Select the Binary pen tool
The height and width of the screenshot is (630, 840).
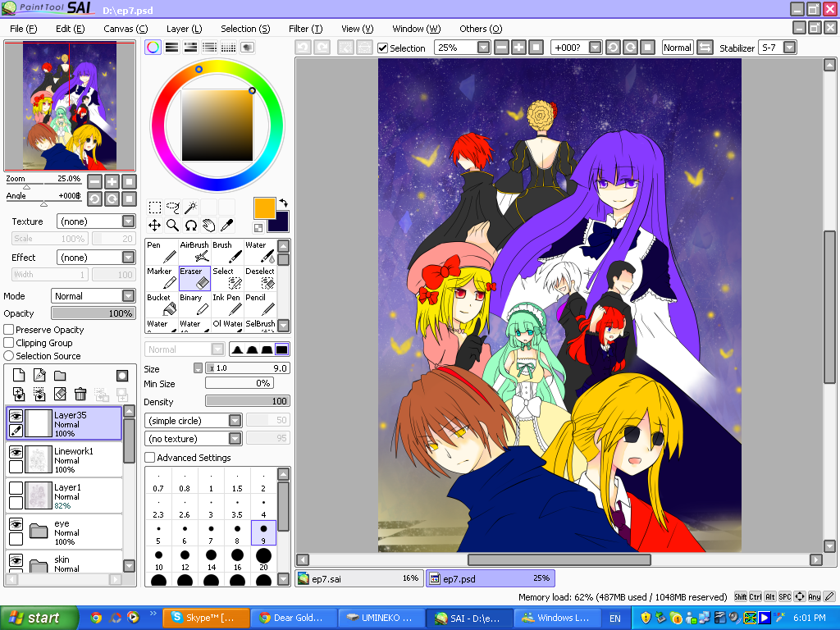coord(194,304)
